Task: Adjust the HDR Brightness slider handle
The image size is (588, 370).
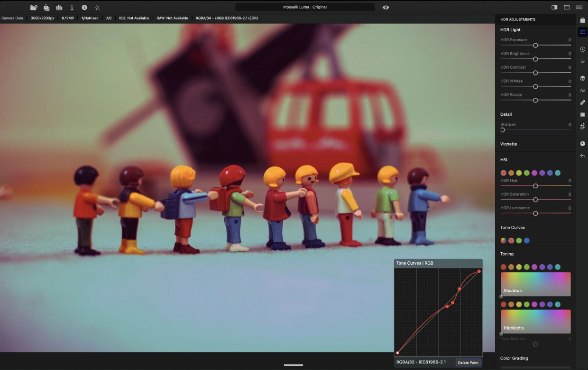Action: [x=535, y=59]
